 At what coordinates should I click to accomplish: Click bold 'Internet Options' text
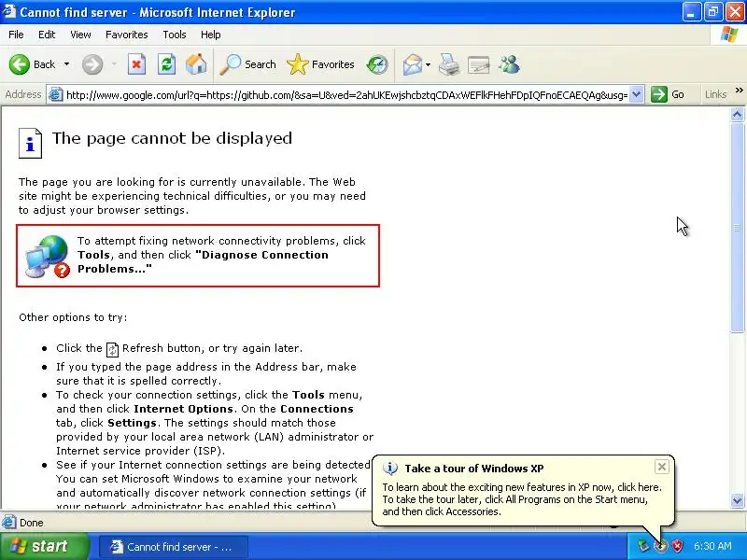click(183, 409)
